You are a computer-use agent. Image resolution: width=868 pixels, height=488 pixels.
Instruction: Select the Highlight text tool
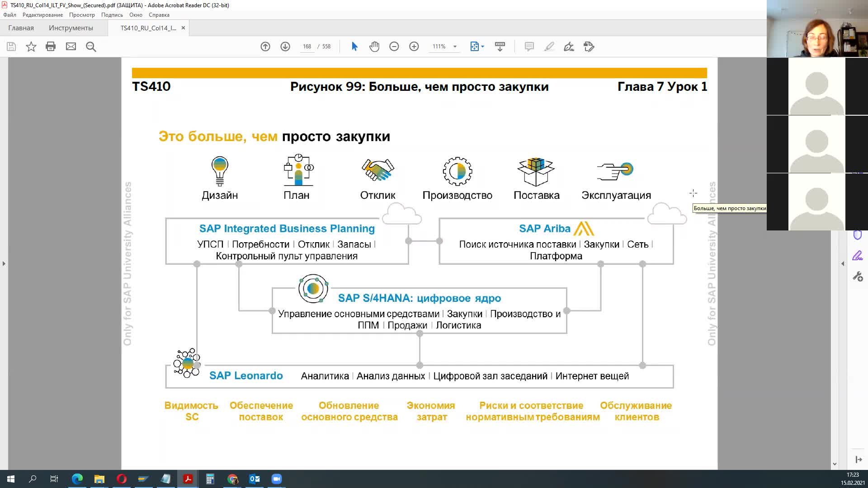click(549, 47)
